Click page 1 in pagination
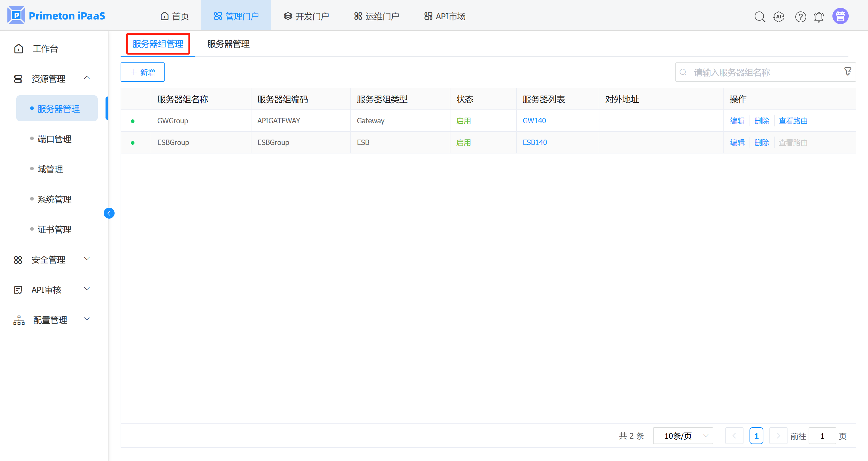Screen dimensions: 868x461 click(756, 435)
